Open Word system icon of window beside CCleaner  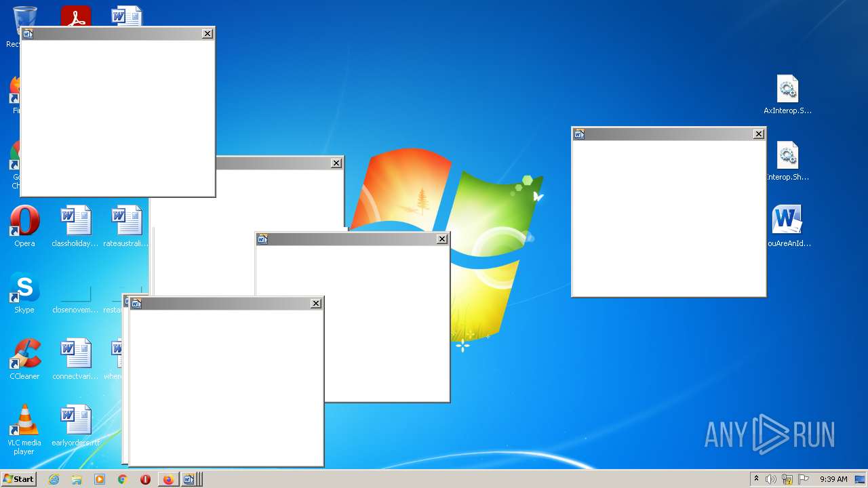tap(136, 304)
